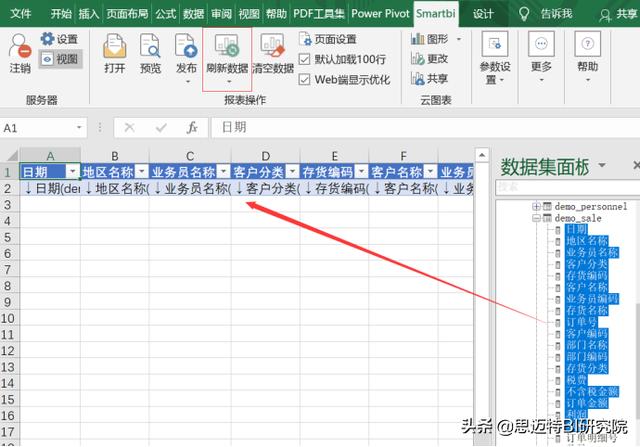
Task: Open 参数设置 parameter settings
Action: tap(495, 58)
